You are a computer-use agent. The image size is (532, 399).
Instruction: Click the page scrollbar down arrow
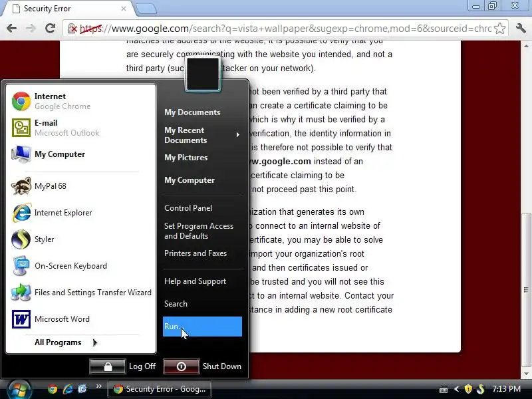[x=526, y=374]
